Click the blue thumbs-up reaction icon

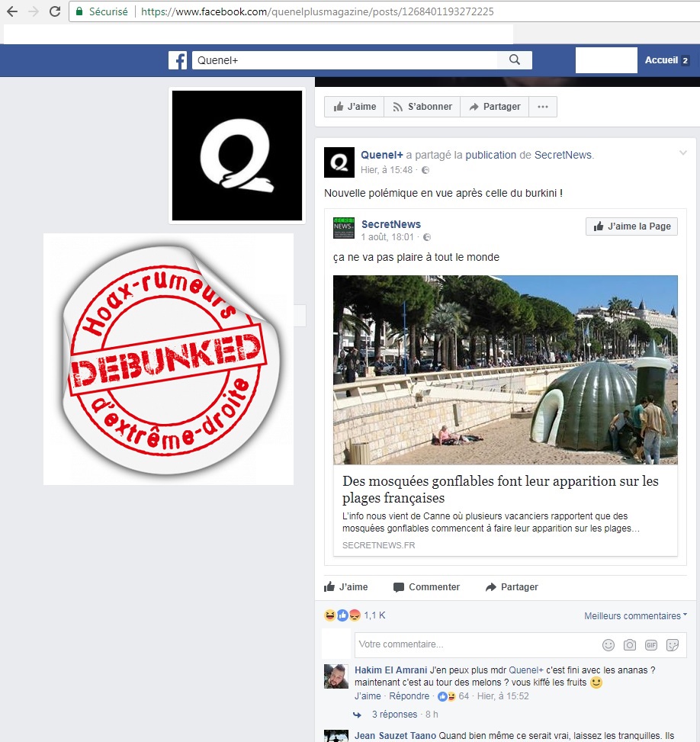pos(342,615)
